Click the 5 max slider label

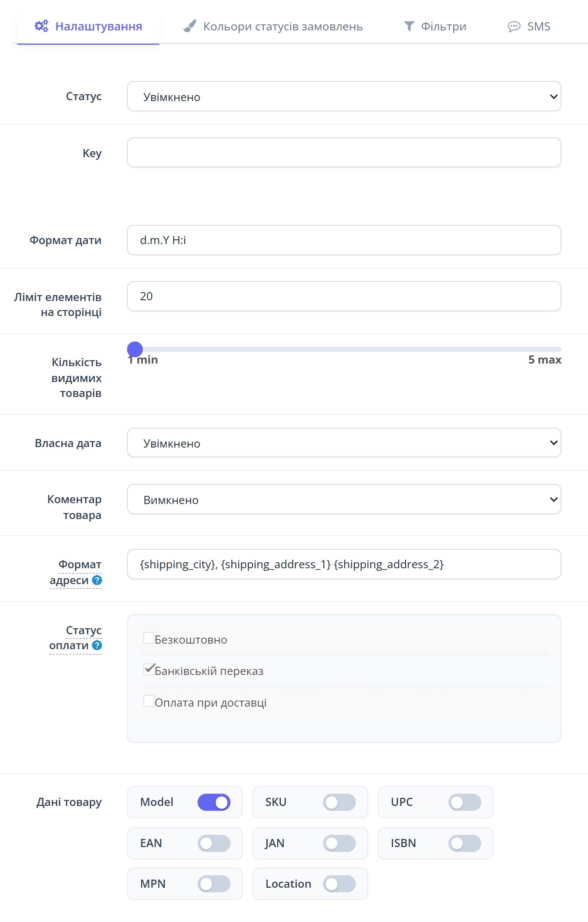[545, 360]
